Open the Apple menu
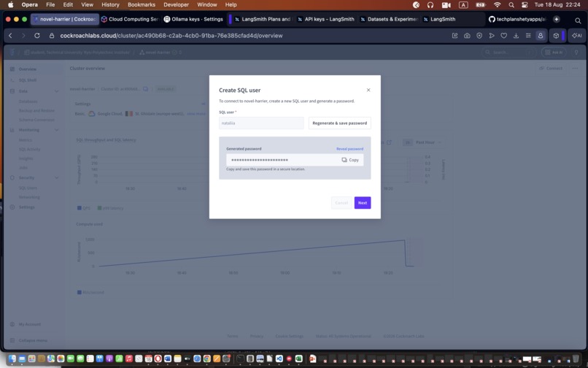The width and height of the screenshot is (588, 368). coord(10,5)
